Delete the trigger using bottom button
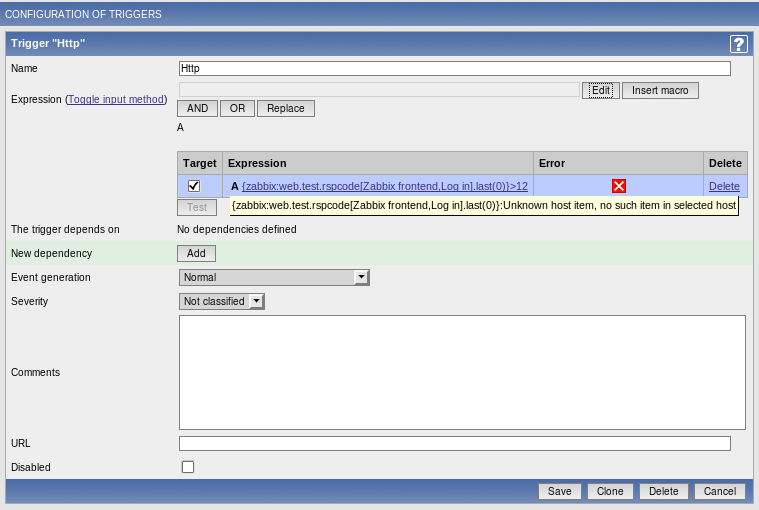This screenshot has height=510, width=759. point(664,491)
